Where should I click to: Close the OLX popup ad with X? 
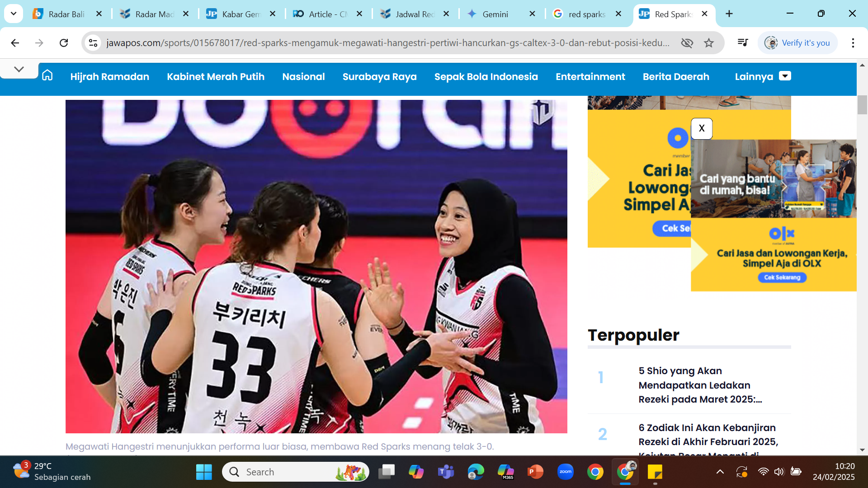(x=702, y=129)
